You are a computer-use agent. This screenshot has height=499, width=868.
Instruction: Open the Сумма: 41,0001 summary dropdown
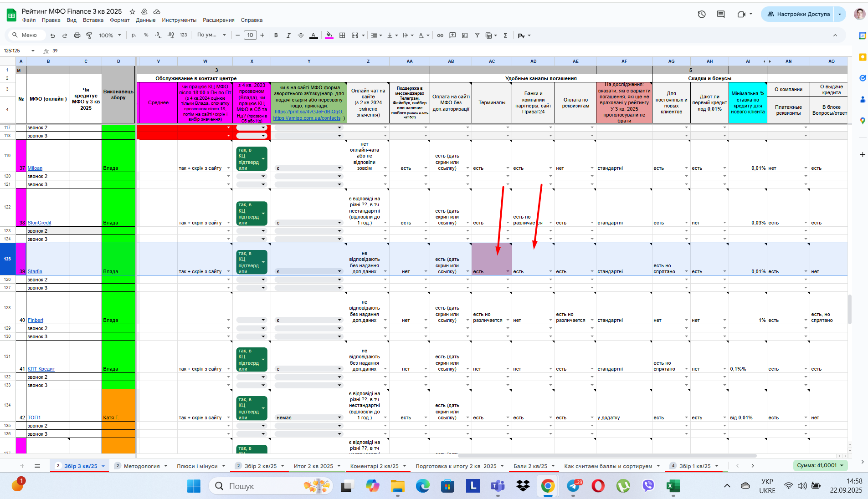point(820,465)
